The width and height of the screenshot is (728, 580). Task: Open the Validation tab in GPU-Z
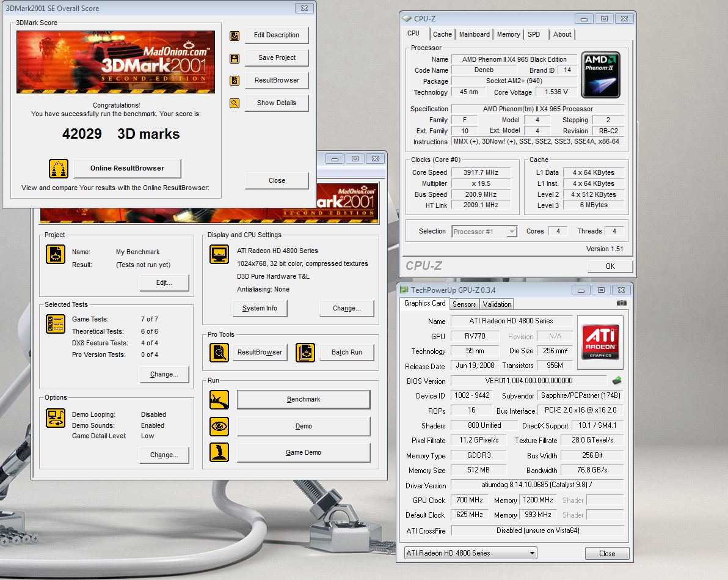click(x=497, y=304)
